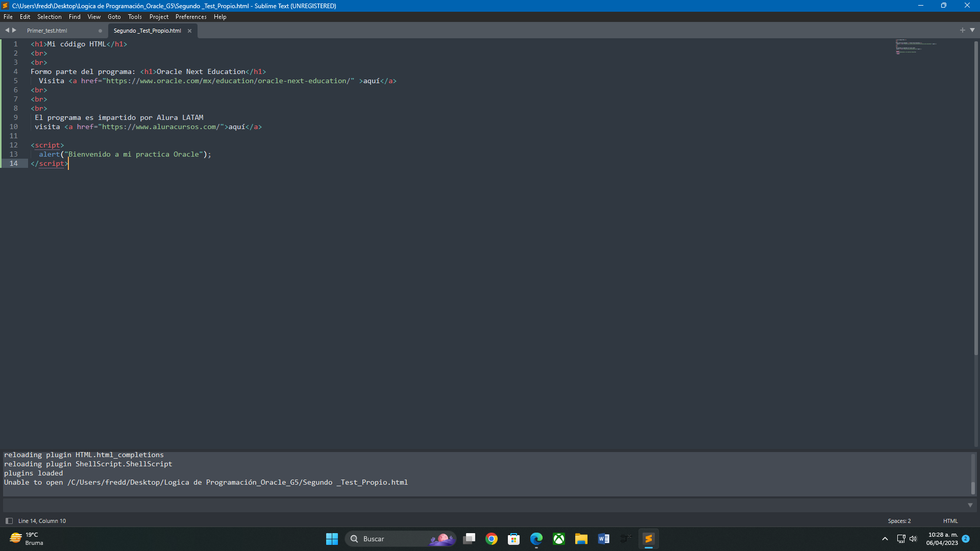Click the console input field

(x=484, y=505)
